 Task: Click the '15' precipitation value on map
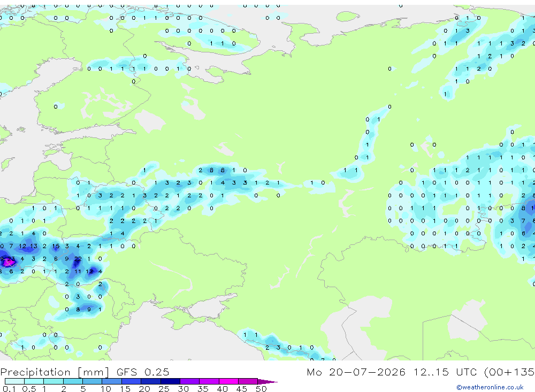56,246
